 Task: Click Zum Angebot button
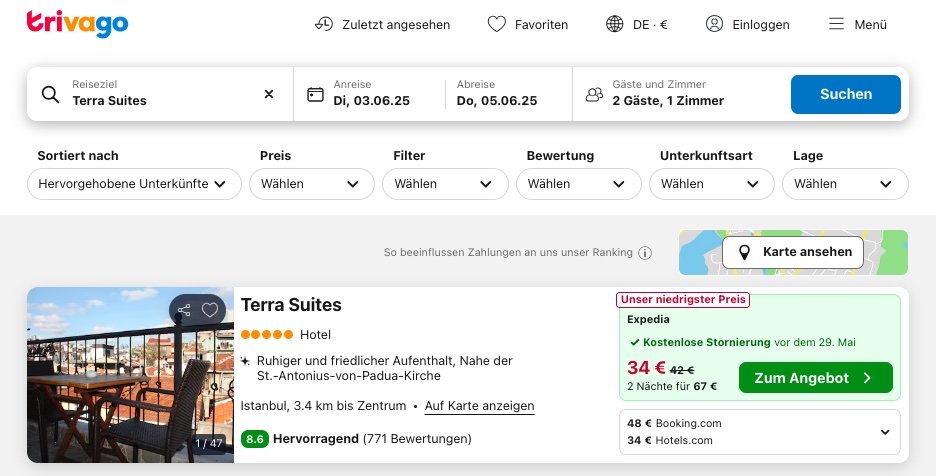(815, 377)
